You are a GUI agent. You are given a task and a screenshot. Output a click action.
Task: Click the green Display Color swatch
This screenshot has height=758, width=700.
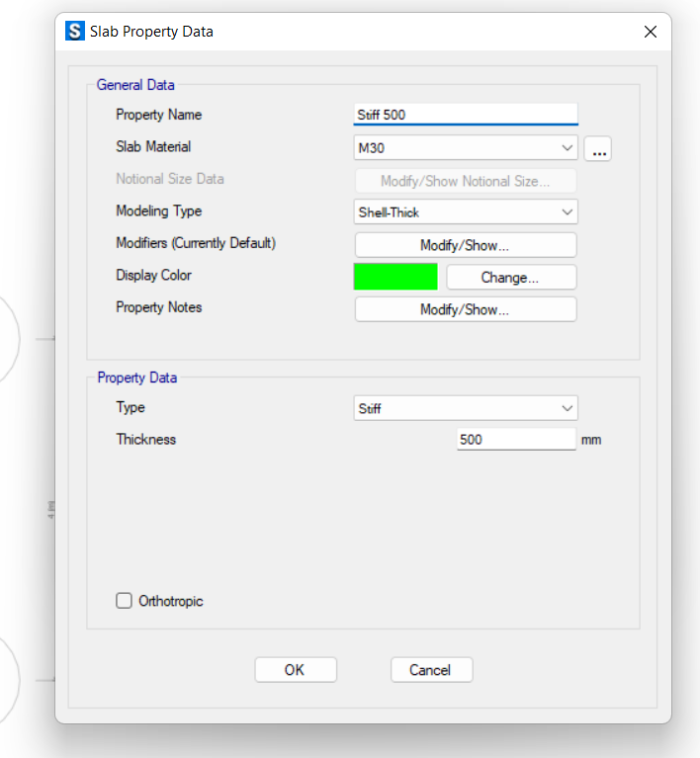click(x=395, y=277)
